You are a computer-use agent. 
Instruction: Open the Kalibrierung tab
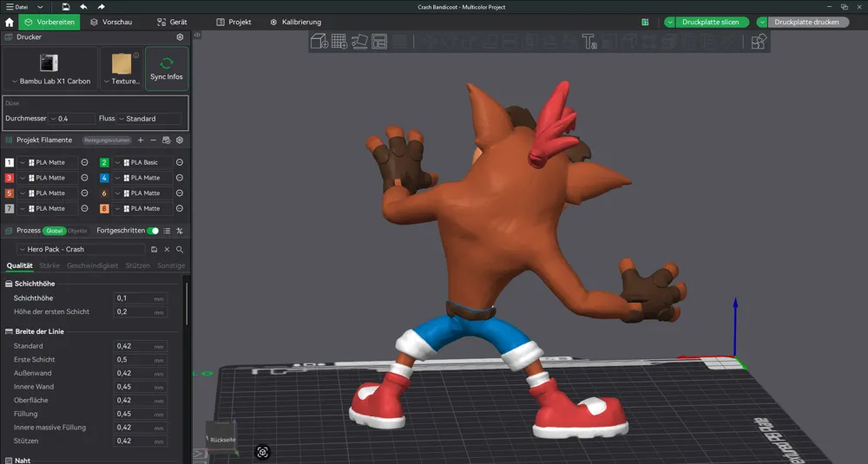[296, 23]
